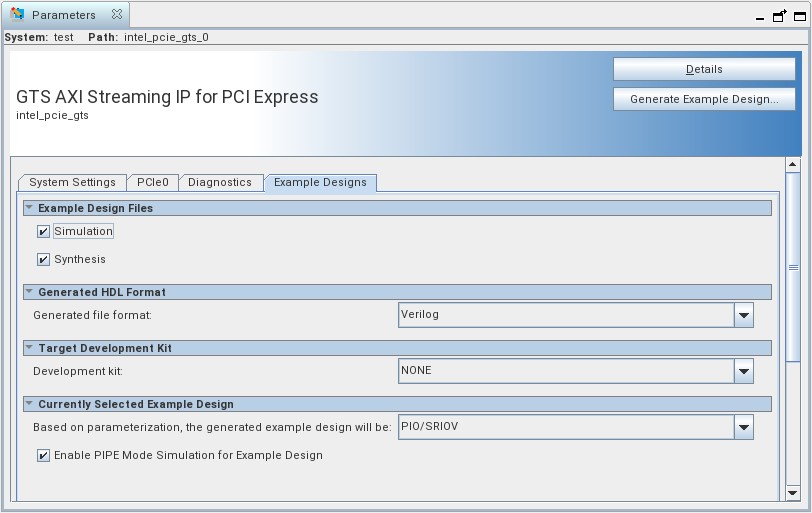Maximize the Parameters panel

pyautogui.click(x=800, y=17)
